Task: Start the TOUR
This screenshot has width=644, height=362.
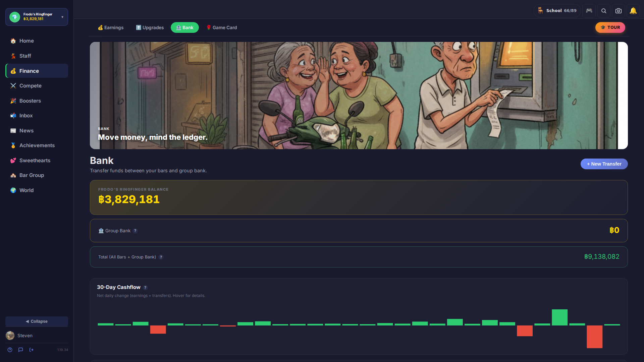Action: click(x=610, y=27)
